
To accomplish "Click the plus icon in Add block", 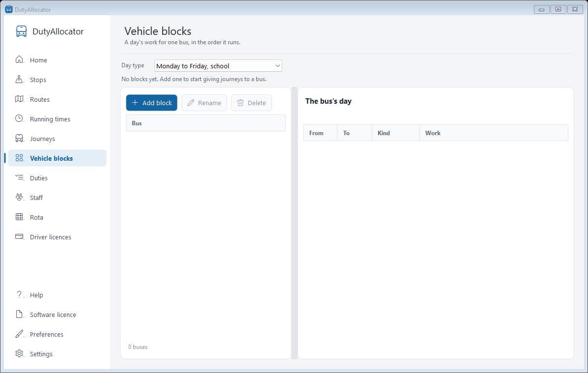I will point(135,103).
